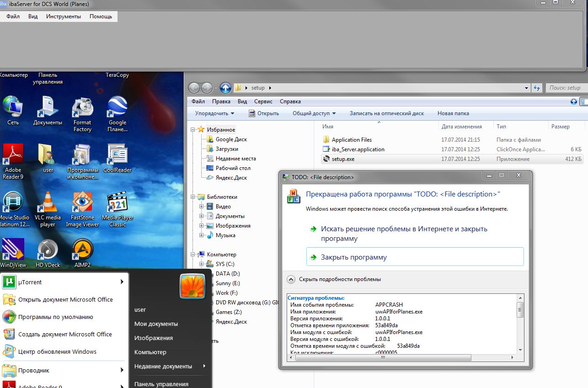Screen dimensions: 588x388
Task: Expand the Музыка library node
Action: 201,235
